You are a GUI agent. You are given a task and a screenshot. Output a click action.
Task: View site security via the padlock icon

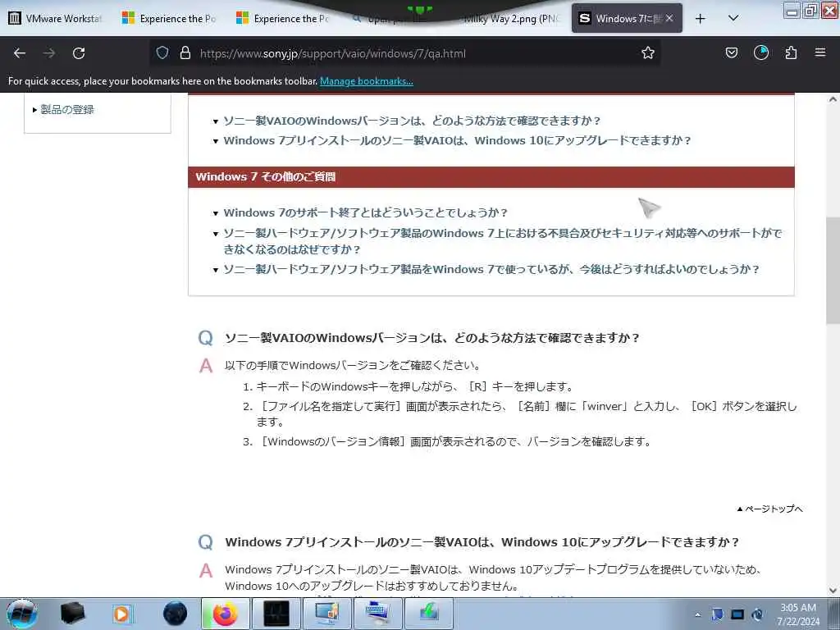pyautogui.click(x=185, y=52)
